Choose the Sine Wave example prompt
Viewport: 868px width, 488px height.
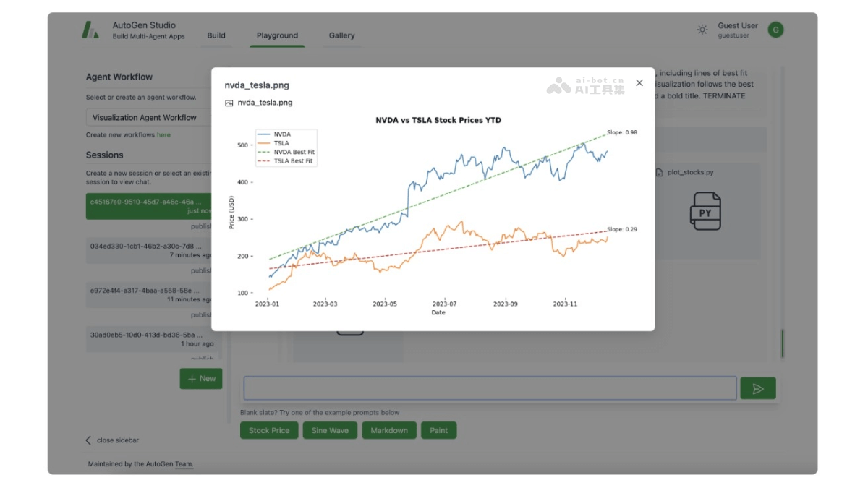pos(330,431)
